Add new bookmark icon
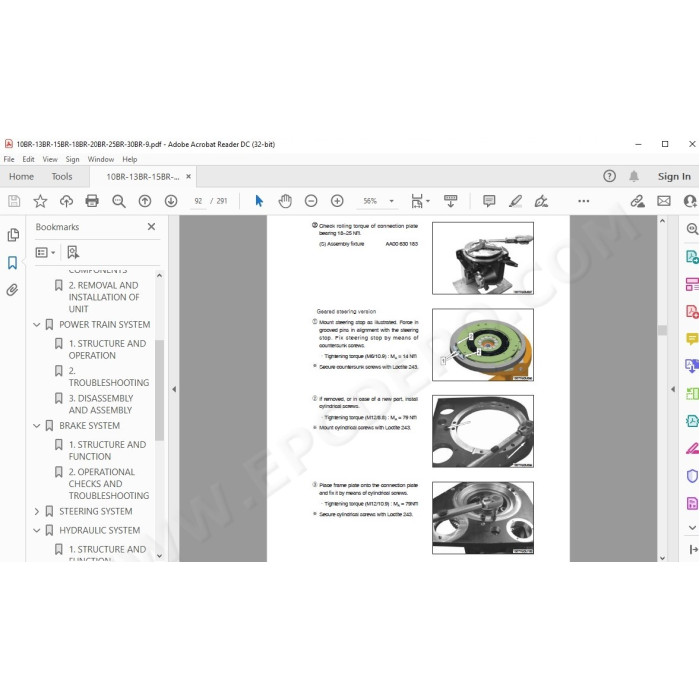 tap(73, 252)
